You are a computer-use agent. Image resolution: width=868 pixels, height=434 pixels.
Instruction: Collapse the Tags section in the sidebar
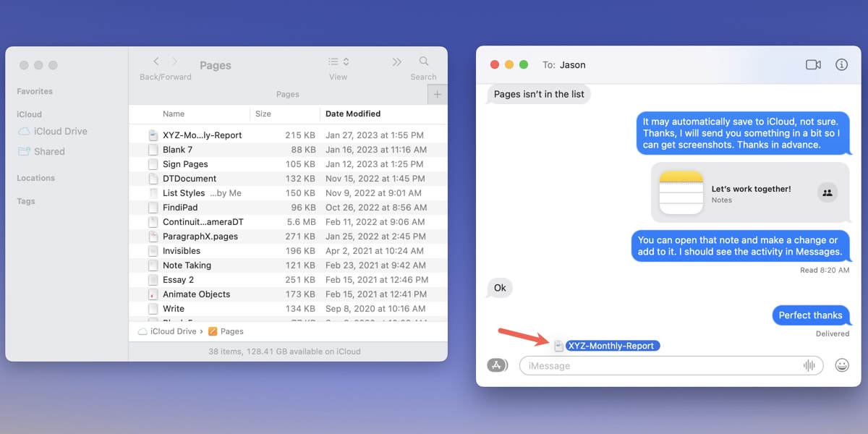pyautogui.click(x=25, y=201)
